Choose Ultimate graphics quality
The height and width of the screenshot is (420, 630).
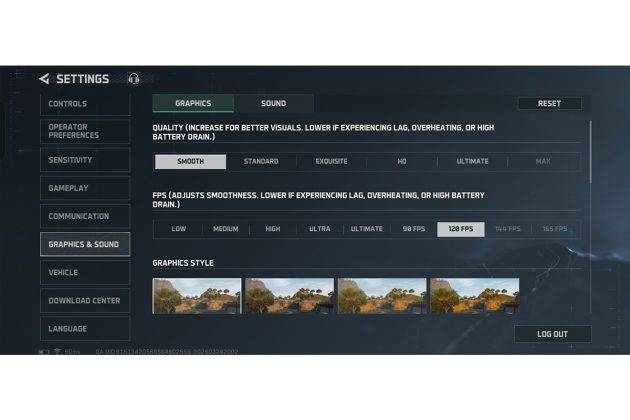point(472,161)
